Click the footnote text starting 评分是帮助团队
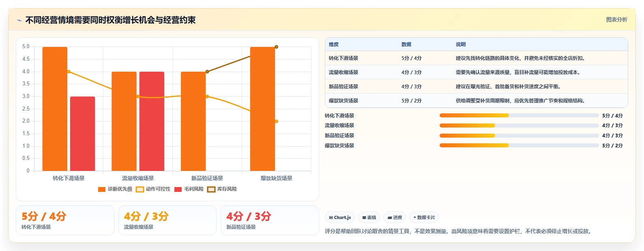The image size is (644, 251). (x=459, y=232)
